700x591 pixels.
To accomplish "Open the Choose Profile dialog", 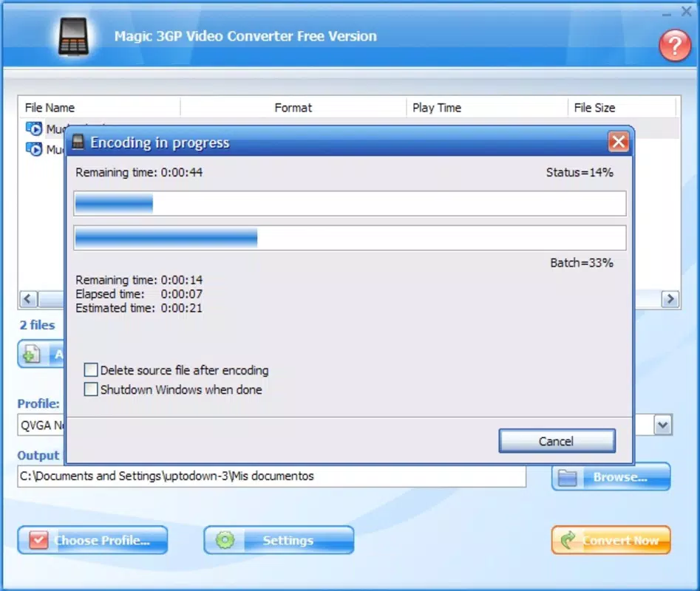I will pyautogui.click(x=93, y=540).
